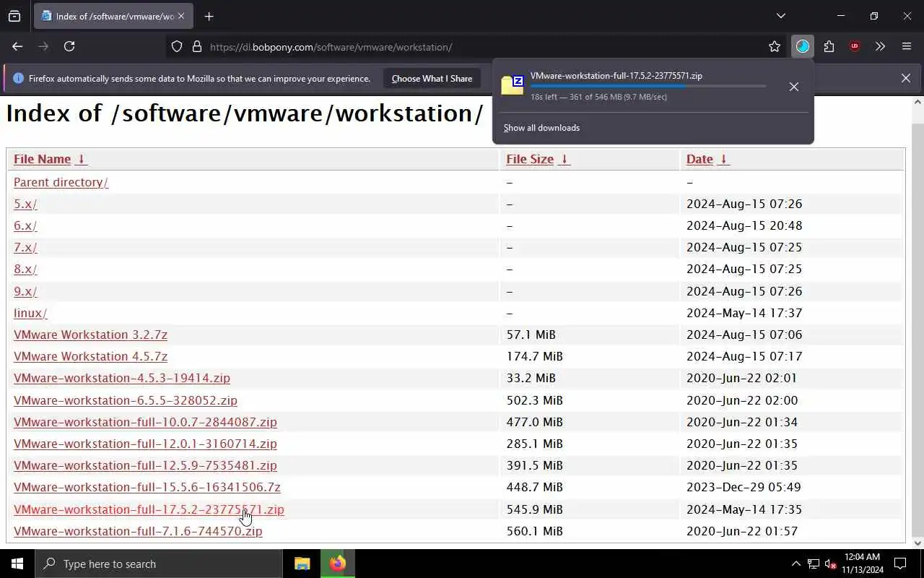Download VMware Workstation 4.5.7z
This screenshot has height=578, width=924.
(x=90, y=356)
